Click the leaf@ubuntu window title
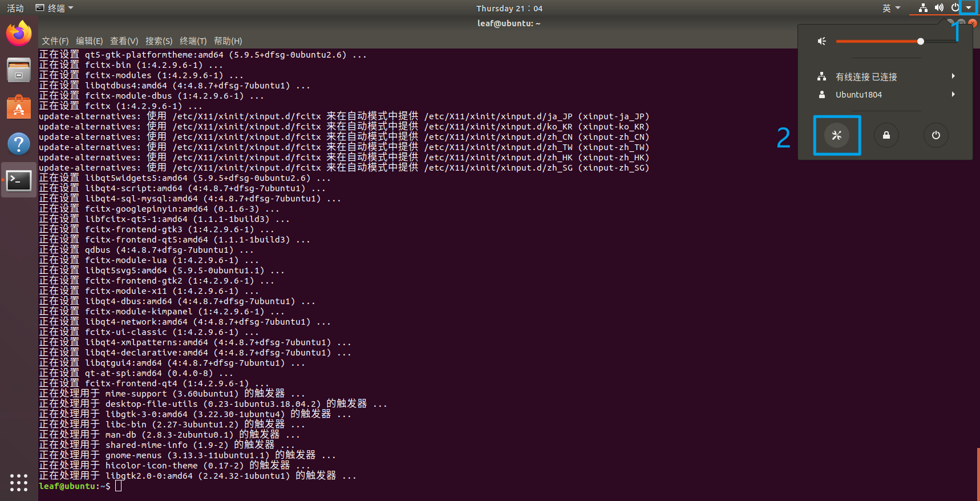Viewport: 980px width, 501px height. click(x=509, y=23)
